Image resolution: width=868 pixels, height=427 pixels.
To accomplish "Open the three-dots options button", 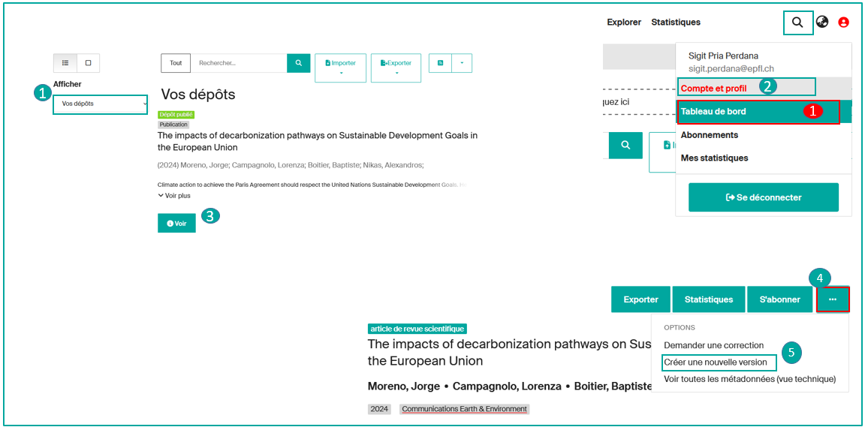I will [x=833, y=299].
